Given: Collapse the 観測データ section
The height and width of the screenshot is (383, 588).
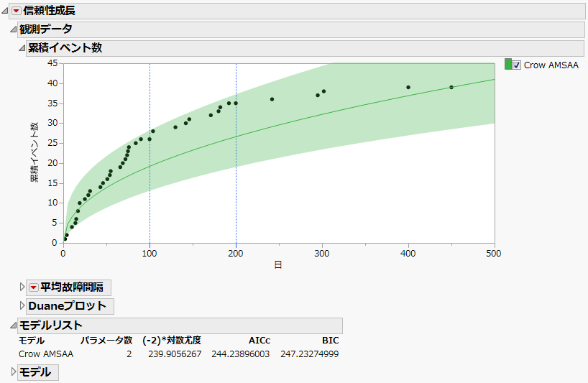Looking at the screenshot, I should pos(14,29).
